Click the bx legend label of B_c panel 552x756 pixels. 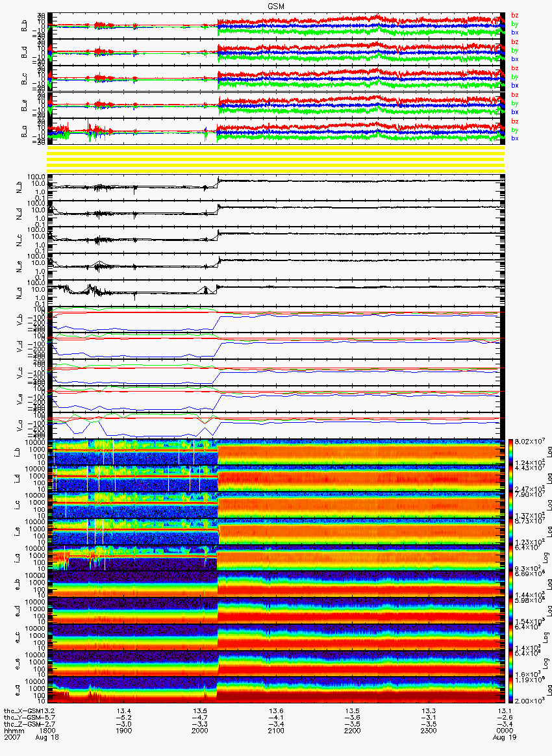tap(515, 85)
